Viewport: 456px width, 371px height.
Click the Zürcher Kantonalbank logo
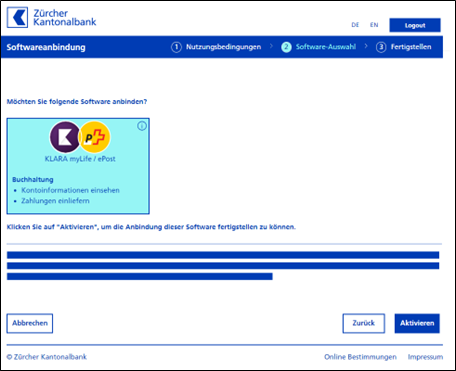51,18
